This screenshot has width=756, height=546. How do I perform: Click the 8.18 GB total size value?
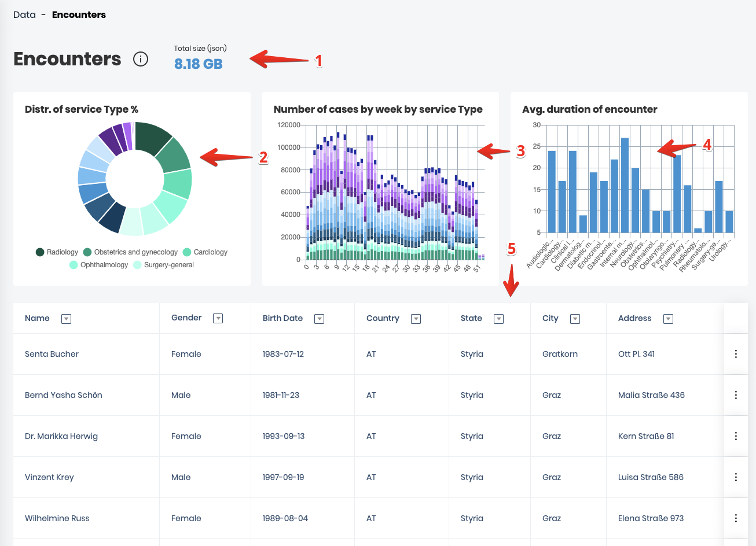click(x=199, y=64)
